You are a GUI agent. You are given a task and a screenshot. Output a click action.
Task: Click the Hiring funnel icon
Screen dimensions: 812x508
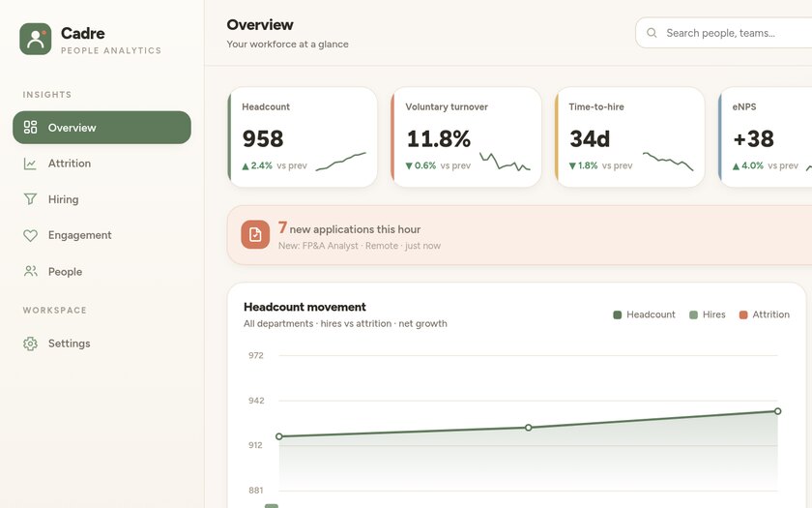pyautogui.click(x=30, y=199)
